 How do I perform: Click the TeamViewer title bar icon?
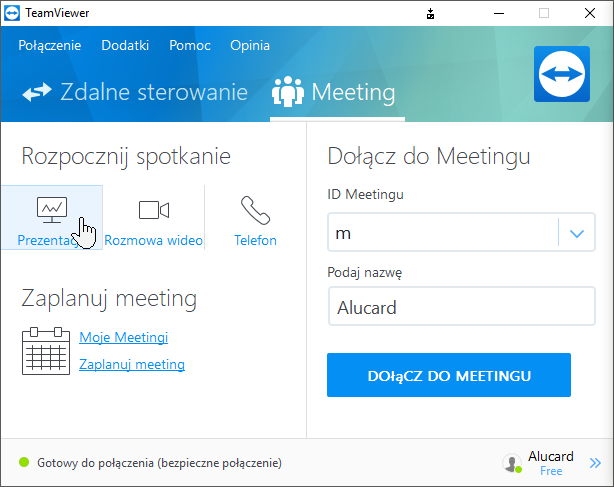[x=13, y=13]
